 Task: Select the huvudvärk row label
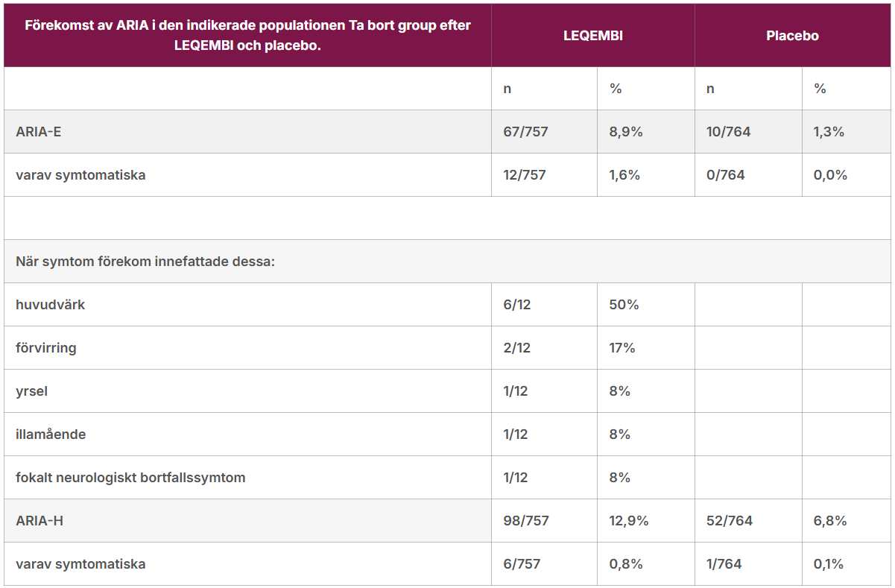tap(50, 305)
